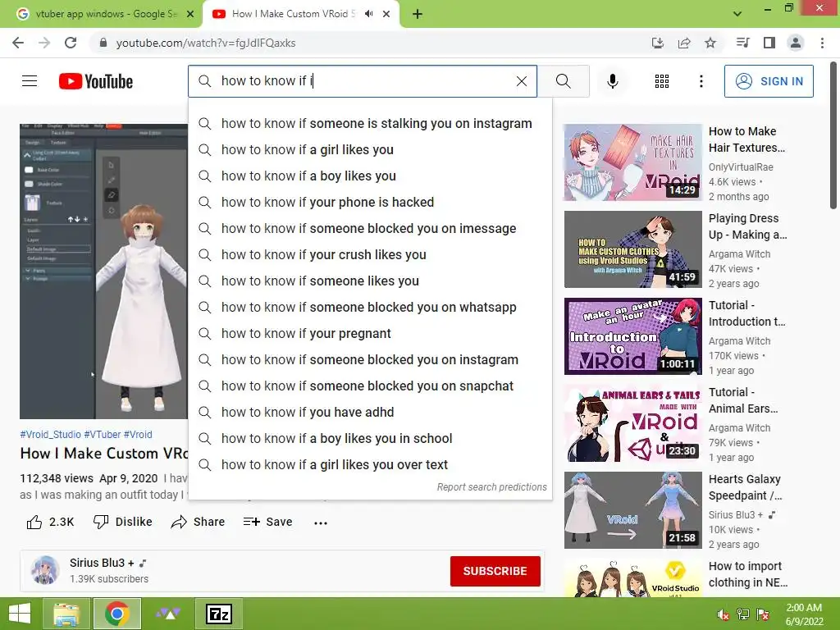840x630 pixels.
Task: Save the video to a playlist
Action: [x=267, y=522]
